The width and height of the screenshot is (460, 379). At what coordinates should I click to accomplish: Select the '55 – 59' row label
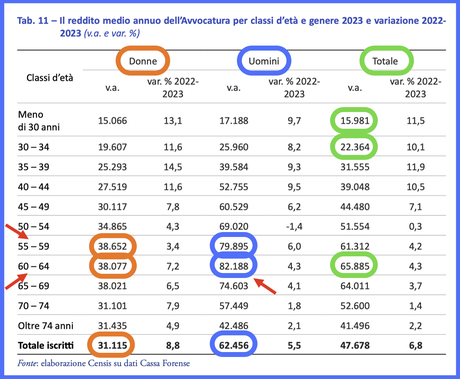click(x=33, y=246)
